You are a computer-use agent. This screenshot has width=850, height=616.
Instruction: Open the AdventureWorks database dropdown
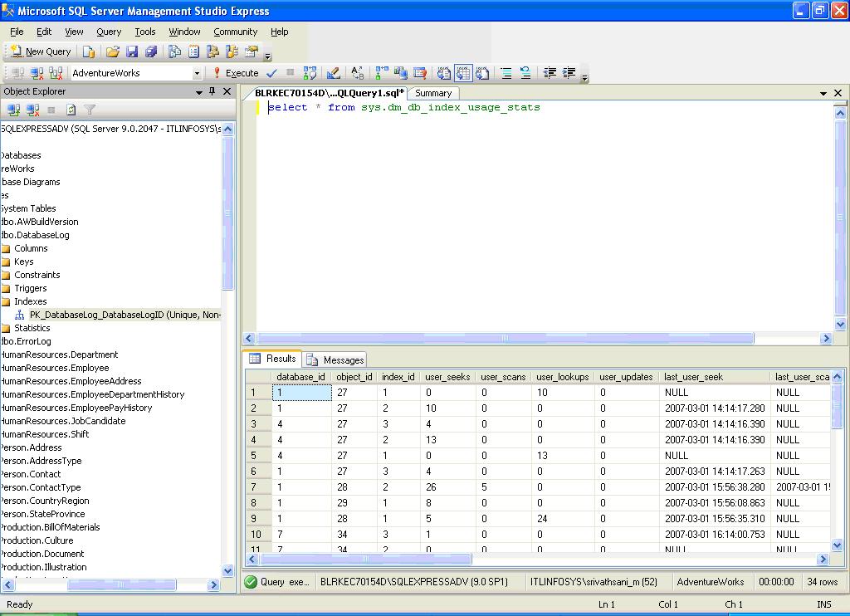tap(198, 73)
